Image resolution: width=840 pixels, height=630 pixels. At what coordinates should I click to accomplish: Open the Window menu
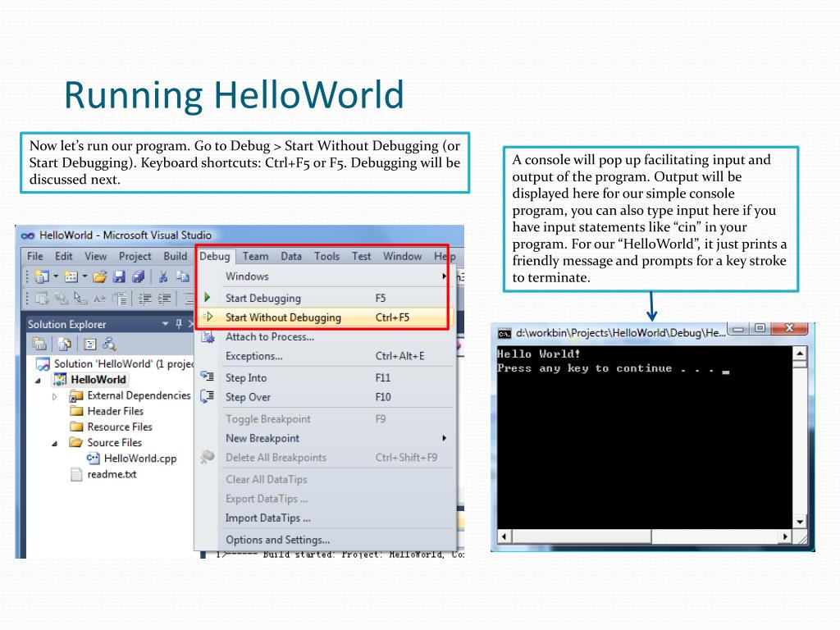(x=402, y=256)
